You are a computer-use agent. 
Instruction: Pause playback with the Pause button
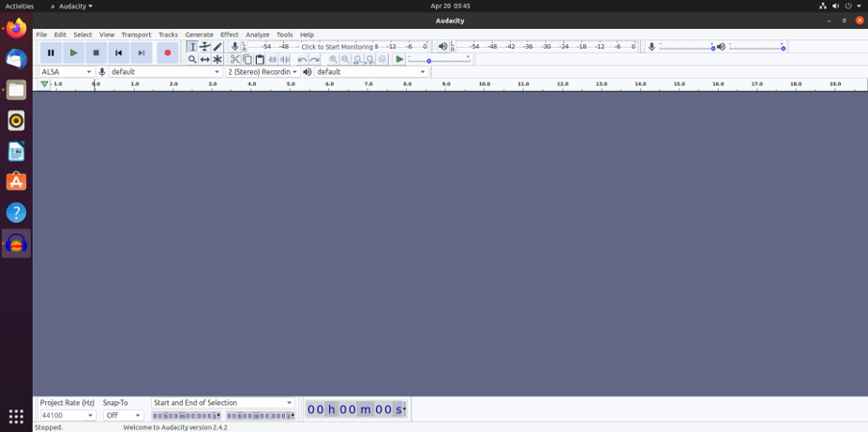(51, 52)
